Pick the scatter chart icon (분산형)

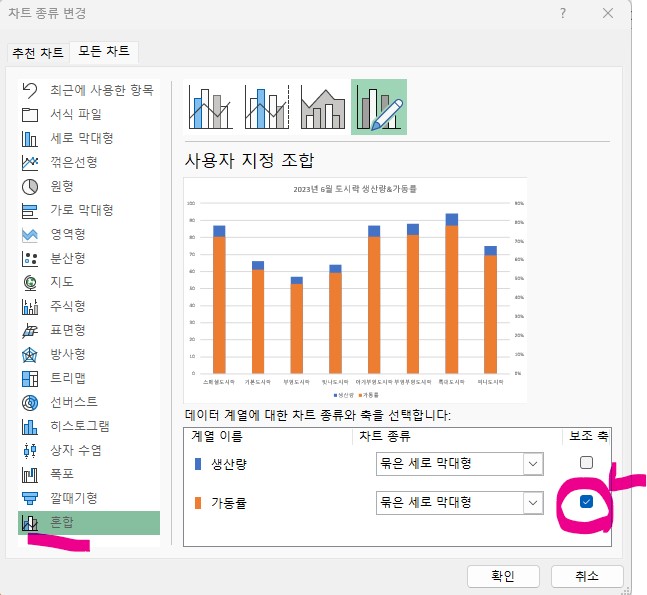tap(30, 259)
